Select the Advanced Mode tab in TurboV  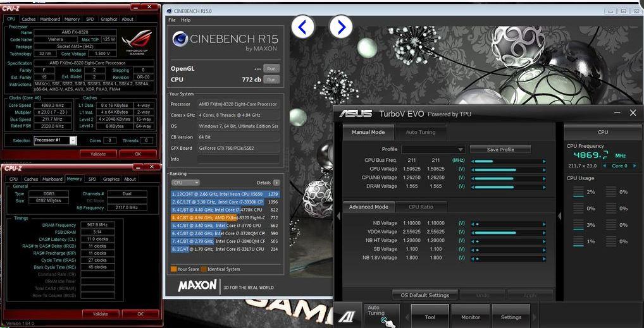(368, 207)
